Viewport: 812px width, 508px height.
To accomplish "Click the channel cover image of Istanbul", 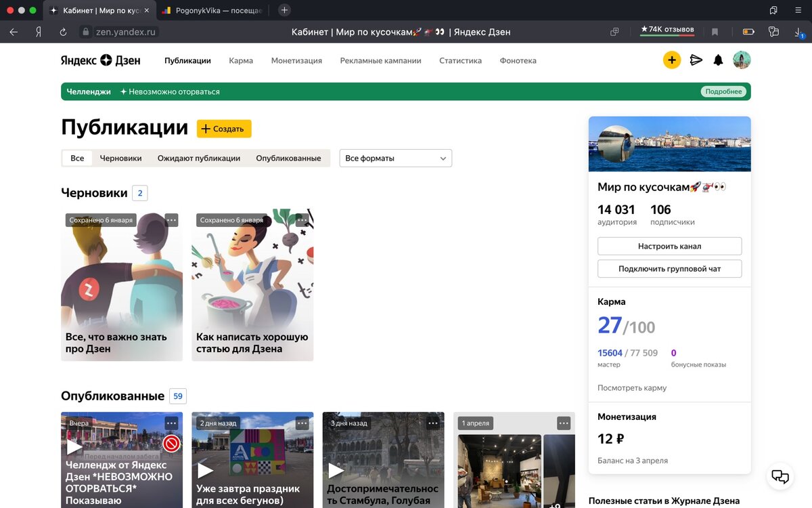I will click(x=669, y=144).
